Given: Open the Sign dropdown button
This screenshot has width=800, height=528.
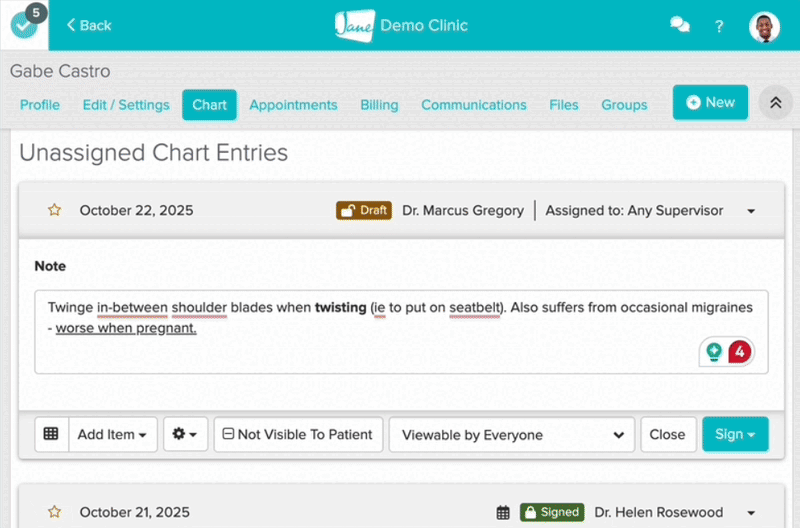Looking at the screenshot, I should pos(735,435).
